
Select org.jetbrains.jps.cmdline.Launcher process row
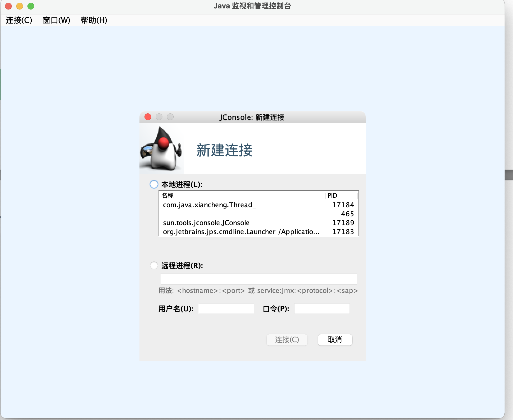258,232
